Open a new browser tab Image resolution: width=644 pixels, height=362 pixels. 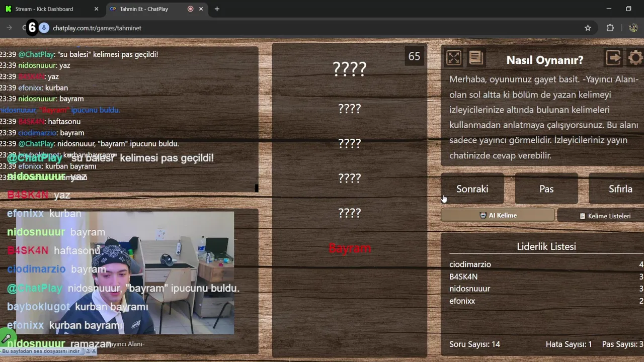tap(217, 9)
